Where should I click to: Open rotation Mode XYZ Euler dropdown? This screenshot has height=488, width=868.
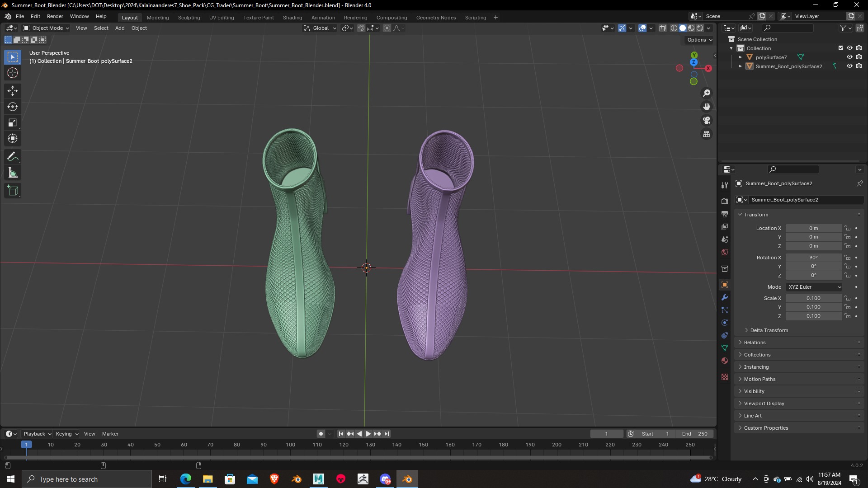point(814,287)
